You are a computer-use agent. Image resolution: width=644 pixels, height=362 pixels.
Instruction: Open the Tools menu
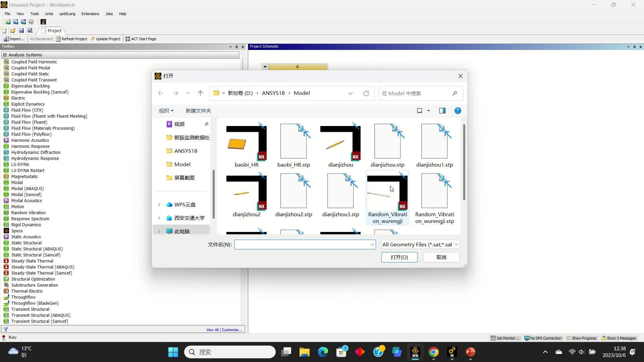tap(34, 14)
